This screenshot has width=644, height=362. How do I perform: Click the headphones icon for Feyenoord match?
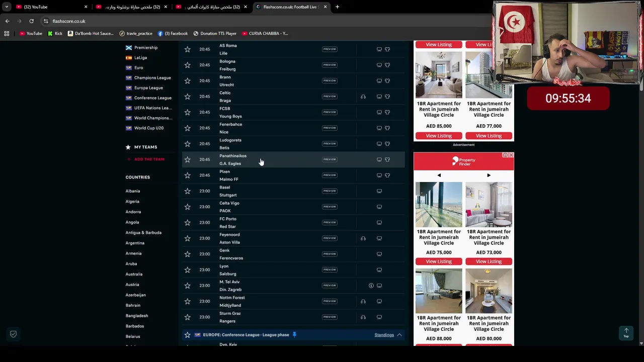(363, 238)
